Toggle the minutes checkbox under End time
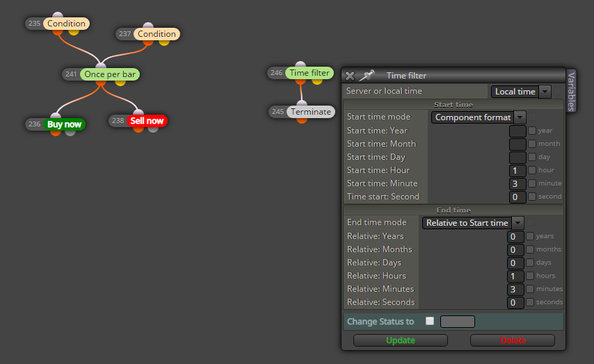The width and height of the screenshot is (594, 364). tap(530, 289)
